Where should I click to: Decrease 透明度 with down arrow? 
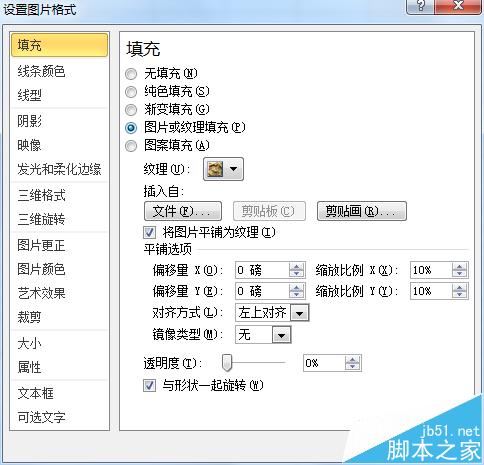point(353,367)
